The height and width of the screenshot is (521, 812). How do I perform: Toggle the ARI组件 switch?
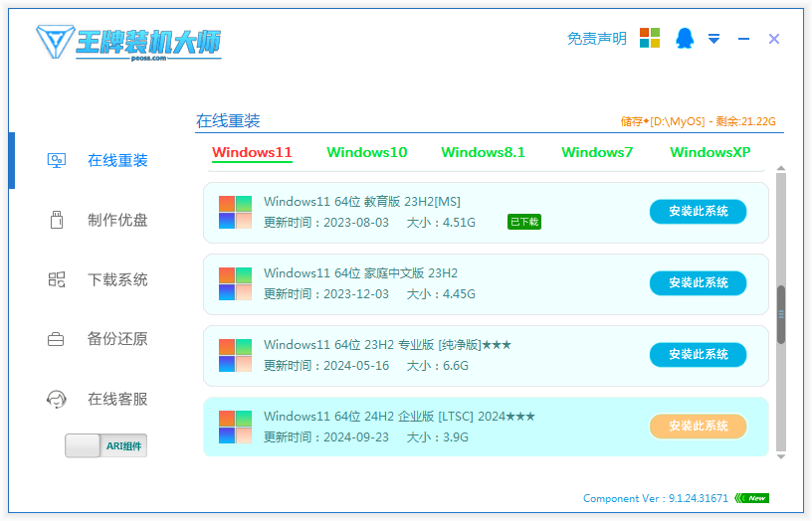click(x=106, y=446)
